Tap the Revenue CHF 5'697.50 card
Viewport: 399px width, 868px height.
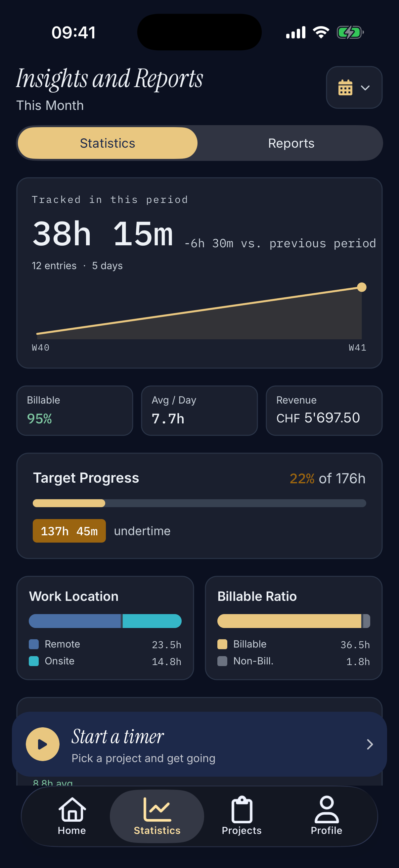pyautogui.click(x=324, y=410)
